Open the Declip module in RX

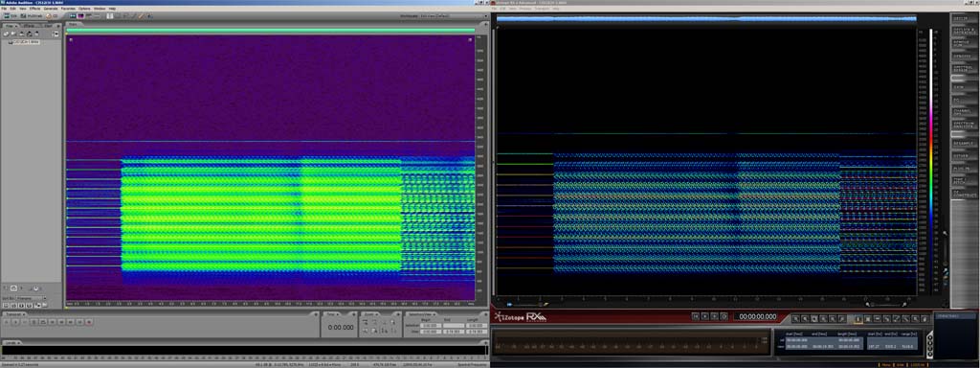point(965,18)
